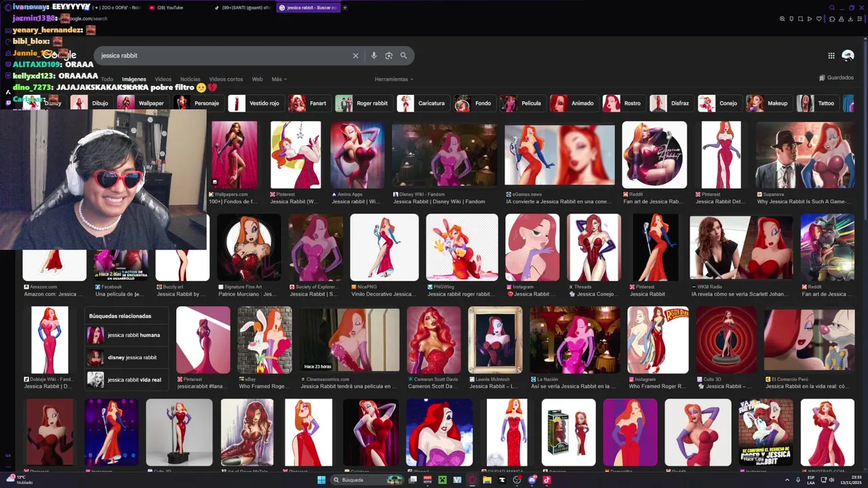This screenshot has height=488, width=868.
Task: Open the Supanova Why Jessica Rabbit thumbnail
Action: click(x=805, y=155)
